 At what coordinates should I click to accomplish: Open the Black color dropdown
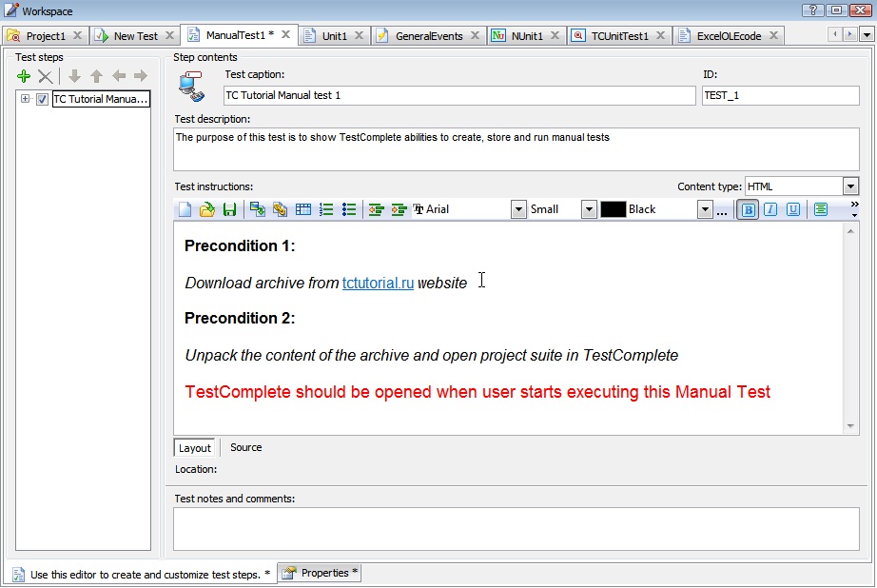click(705, 210)
